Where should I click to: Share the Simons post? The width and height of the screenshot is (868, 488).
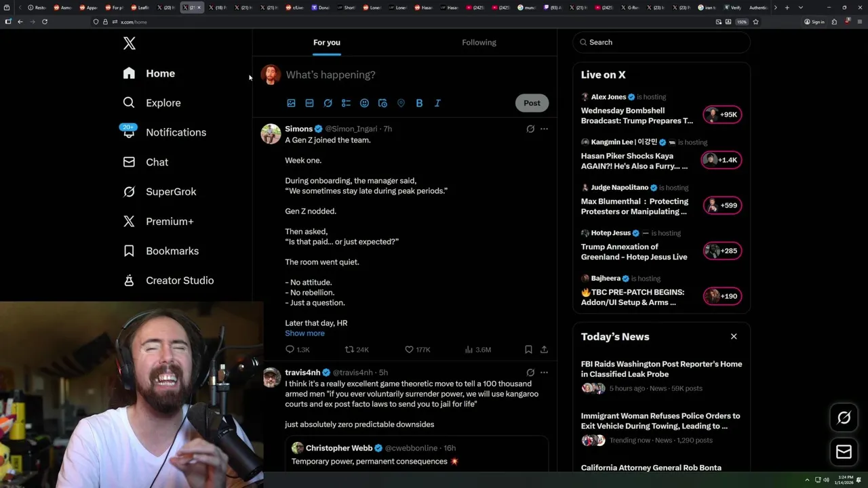[x=544, y=350]
